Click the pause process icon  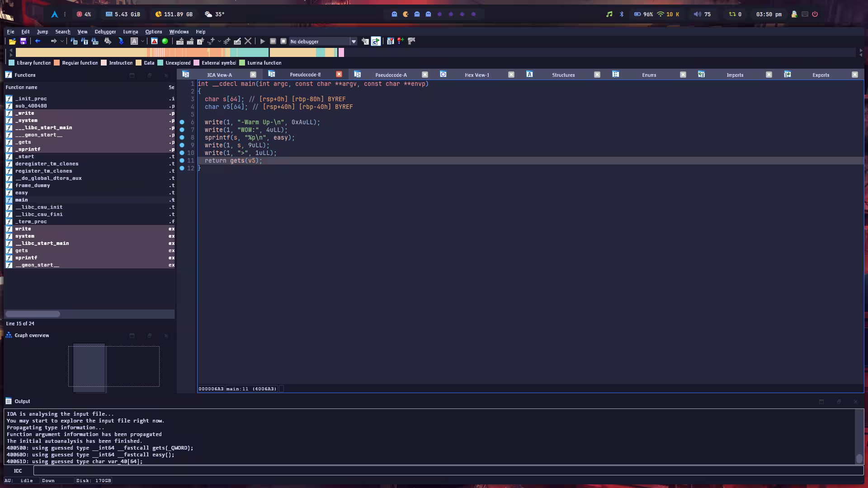tap(273, 41)
